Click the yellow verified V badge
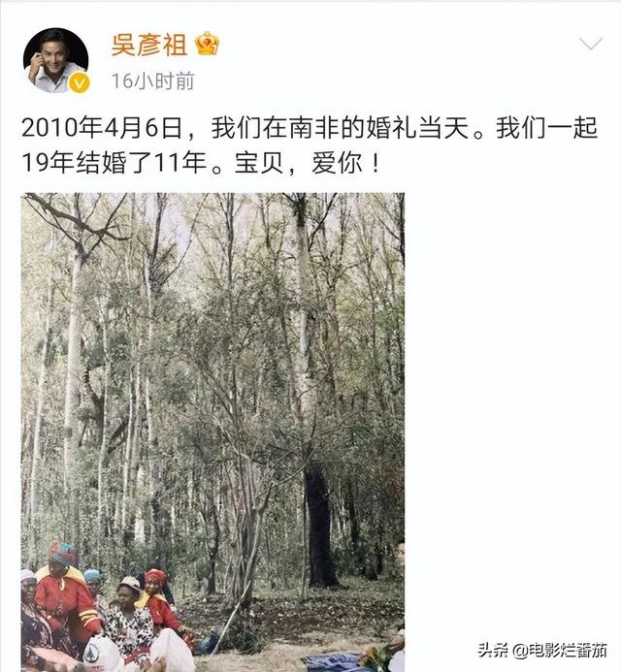621x672 pixels. [80, 82]
